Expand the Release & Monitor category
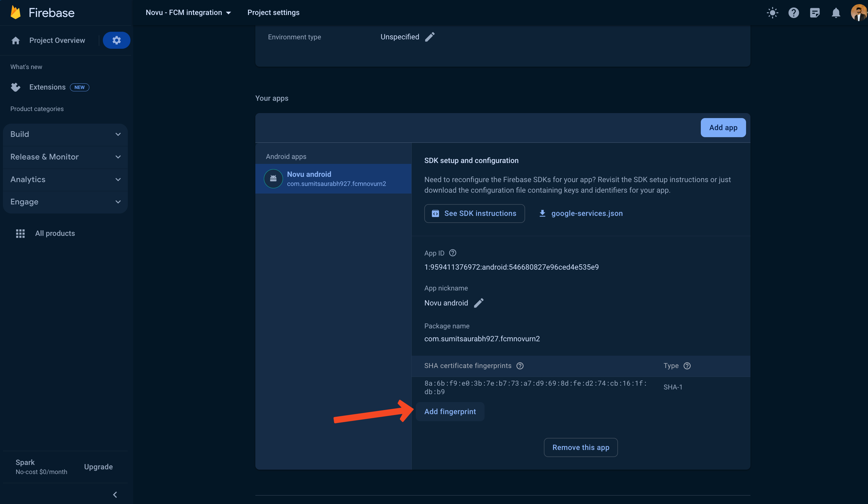 [x=66, y=157]
